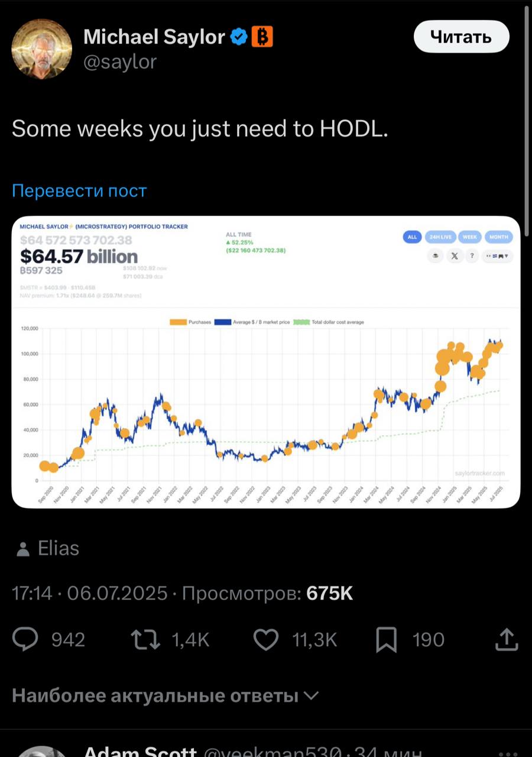View the 675K views count
This screenshot has height=757, width=532.
point(329,593)
